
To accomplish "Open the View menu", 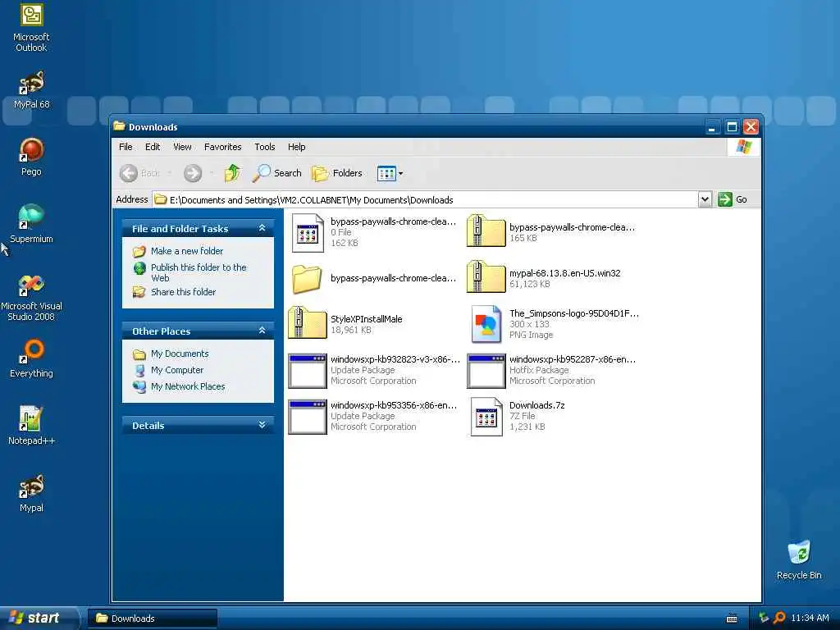I will click(x=182, y=147).
